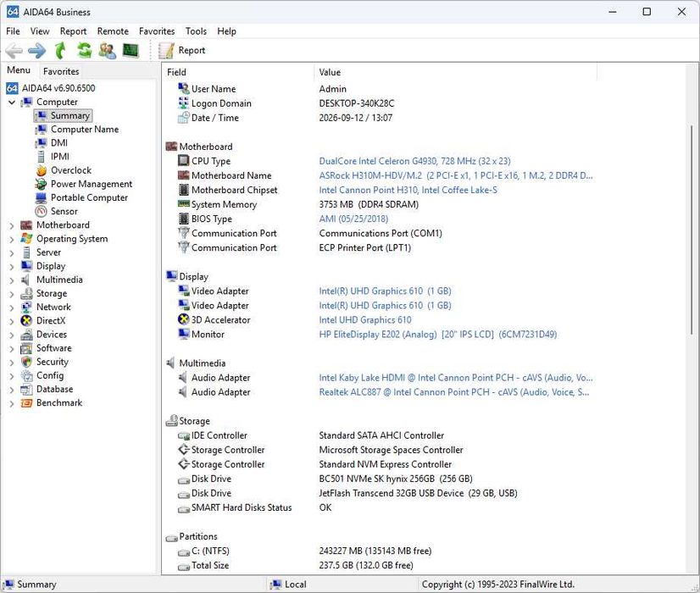Open the Realtek ALC887 audio adapter link
The image size is (700, 593).
[x=454, y=392]
